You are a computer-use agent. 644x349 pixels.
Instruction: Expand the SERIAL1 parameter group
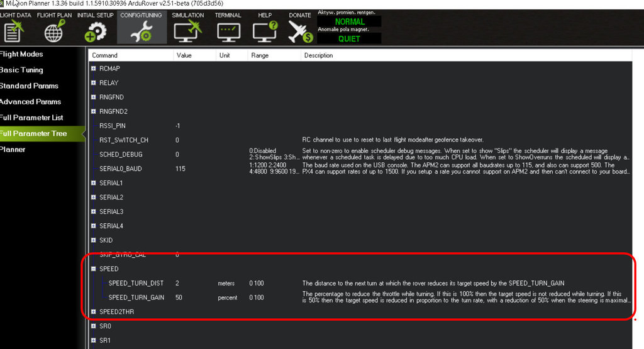(94, 183)
